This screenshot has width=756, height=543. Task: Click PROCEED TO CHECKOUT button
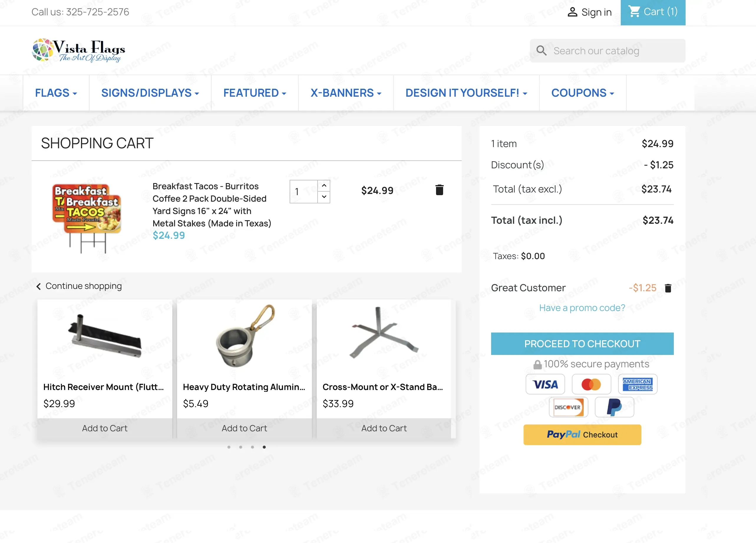[x=582, y=343]
